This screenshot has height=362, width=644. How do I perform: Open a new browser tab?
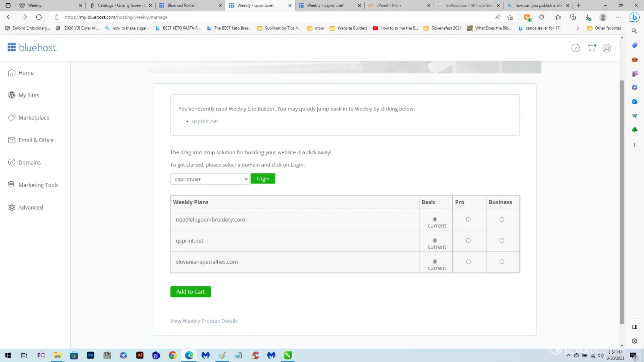pyautogui.click(x=579, y=5)
